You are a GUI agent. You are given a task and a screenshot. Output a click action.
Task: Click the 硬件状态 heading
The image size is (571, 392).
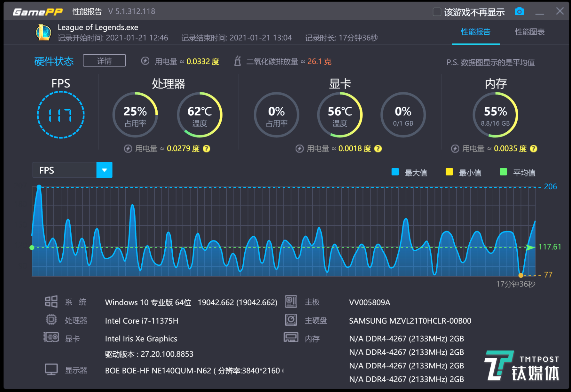[x=54, y=61]
